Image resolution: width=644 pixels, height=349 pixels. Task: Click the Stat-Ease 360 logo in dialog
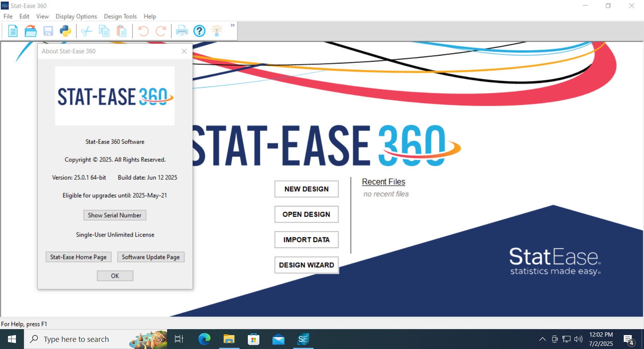115,96
